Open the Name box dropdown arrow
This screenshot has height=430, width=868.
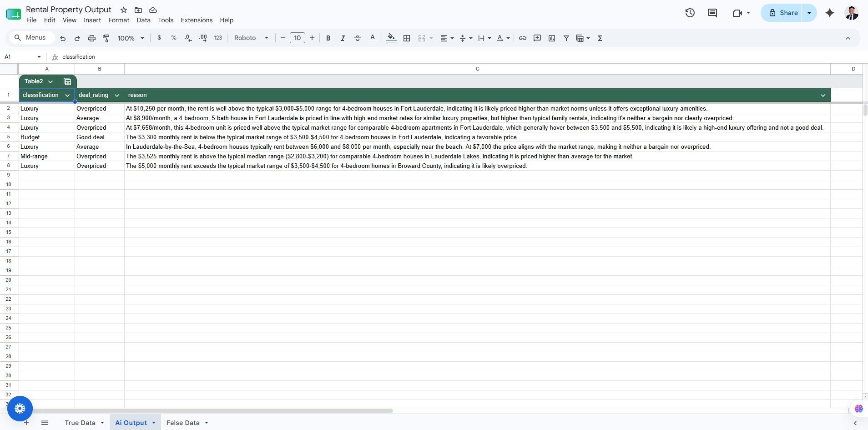(x=39, y=57)
